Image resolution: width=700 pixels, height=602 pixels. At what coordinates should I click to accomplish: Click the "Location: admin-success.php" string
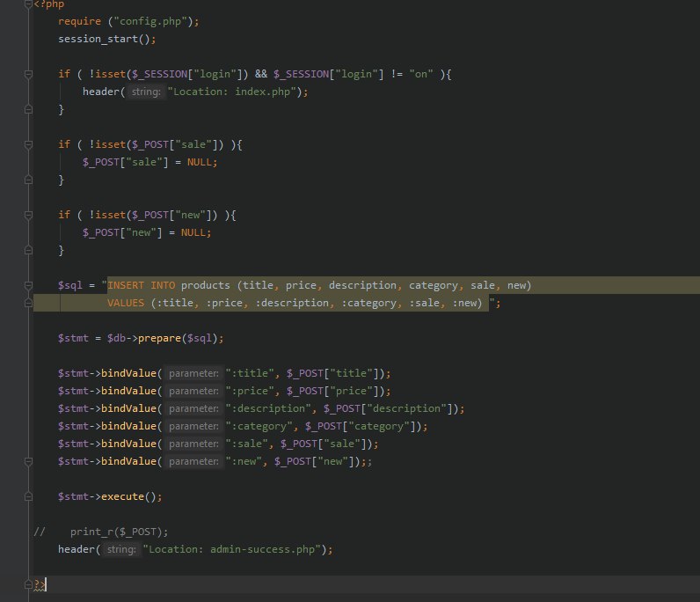coord(232,549)
